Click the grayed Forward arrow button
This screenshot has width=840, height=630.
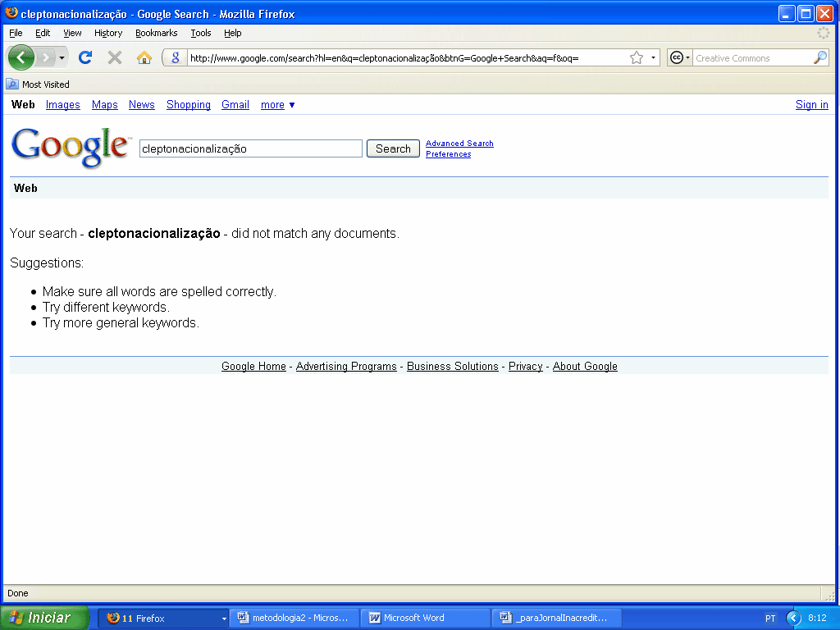tap(46, 57)
